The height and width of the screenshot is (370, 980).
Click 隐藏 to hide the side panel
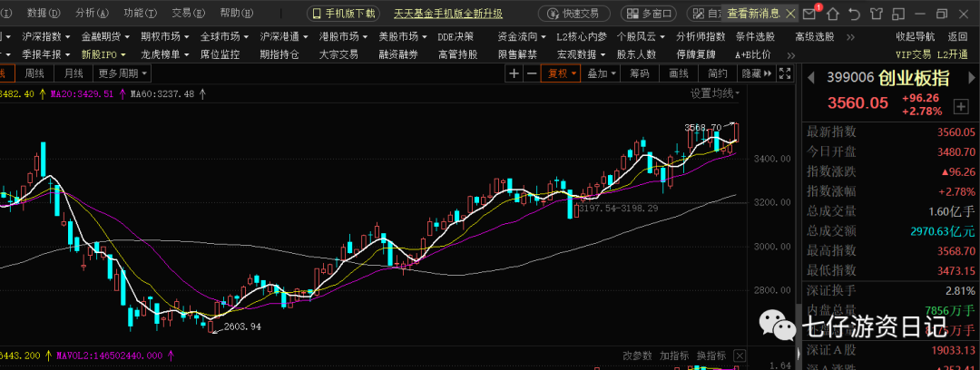(756, 73)
